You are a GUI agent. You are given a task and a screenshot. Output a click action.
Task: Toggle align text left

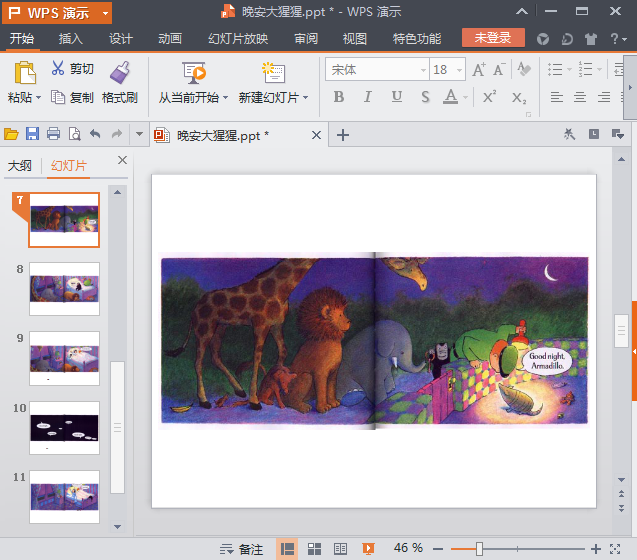557,97
